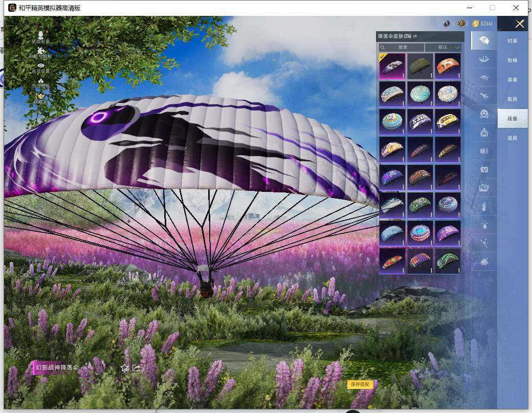
Task: Open the flame popularity icon
Action: 40,81
